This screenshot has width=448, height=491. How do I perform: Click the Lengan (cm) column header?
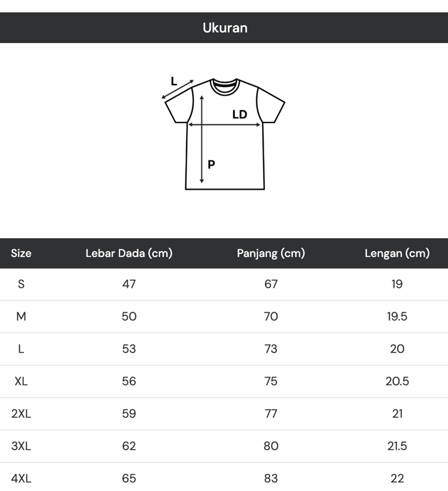(x=397, y=253)
